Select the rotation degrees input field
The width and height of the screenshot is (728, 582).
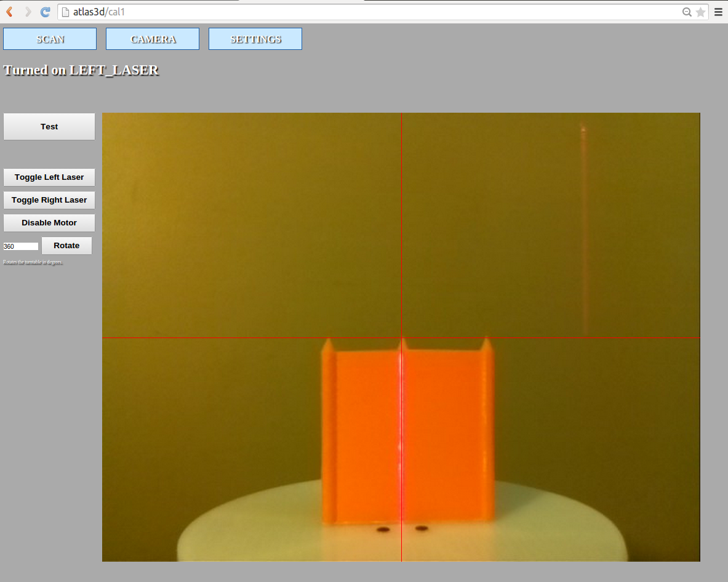coord(21,246)
